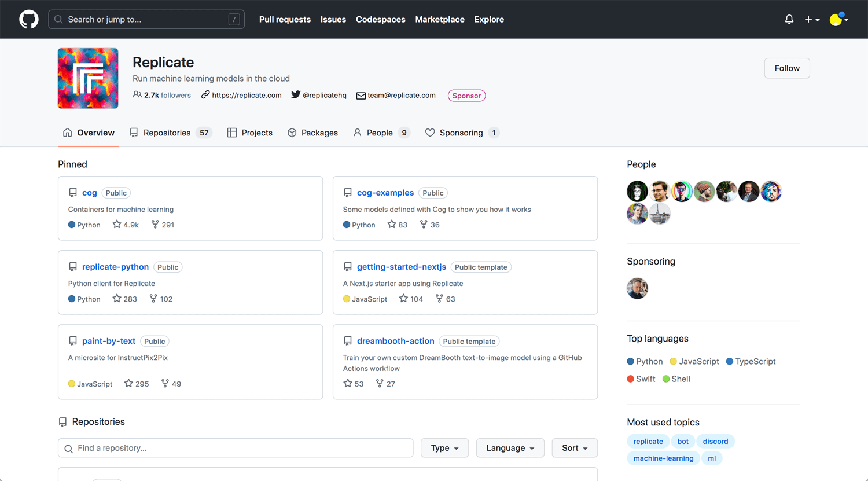Switch to the Repositories tab
This screenshot has height=481, width=868.
coord(171,133)
